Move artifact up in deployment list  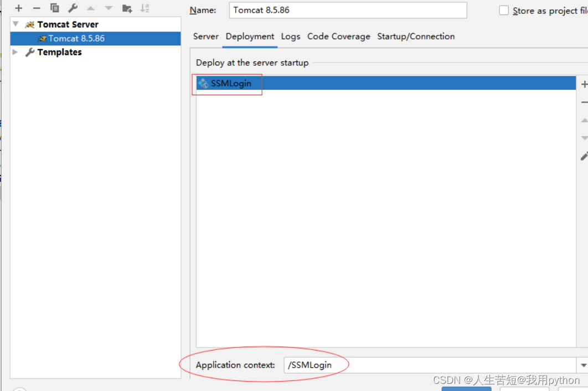(584, 120)
